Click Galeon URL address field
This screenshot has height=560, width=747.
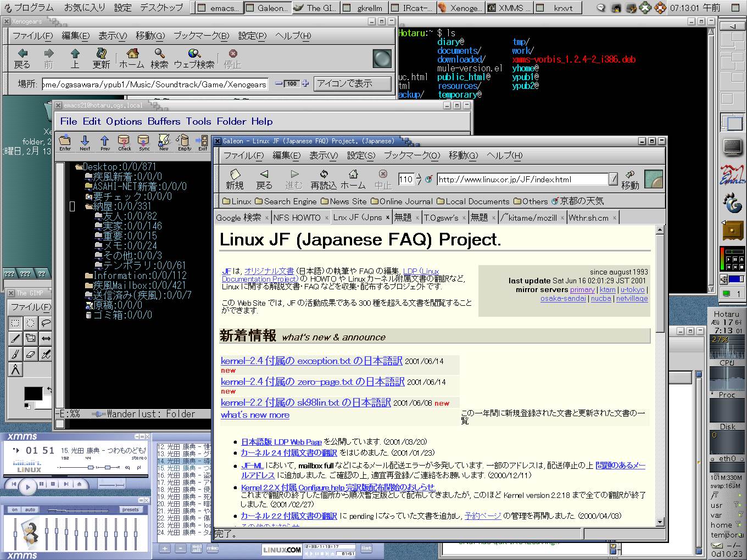pos(523,179)
